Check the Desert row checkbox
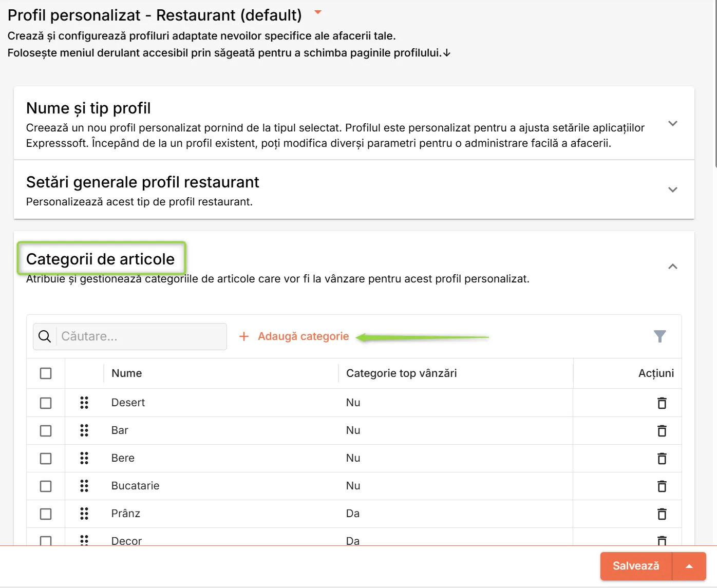The height and width of the screenshot is (588, 717). tap(46, 403)
